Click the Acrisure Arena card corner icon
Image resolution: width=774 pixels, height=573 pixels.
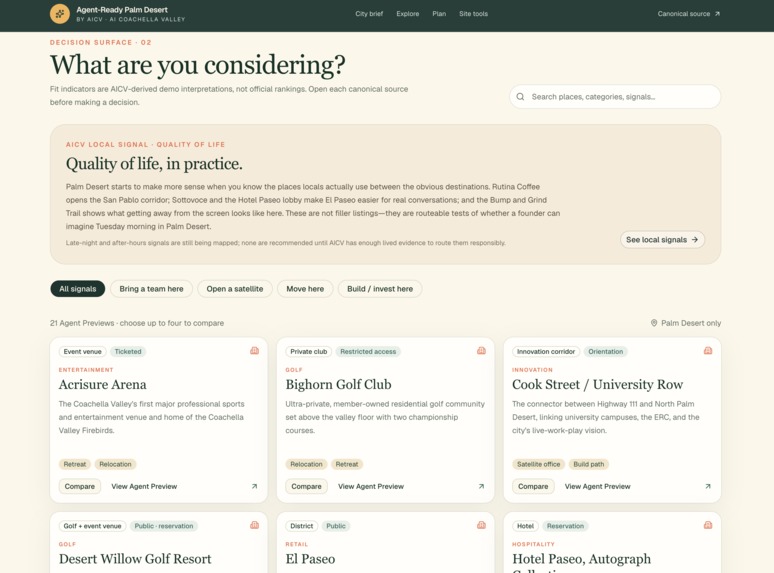click(x=254, y=350)
